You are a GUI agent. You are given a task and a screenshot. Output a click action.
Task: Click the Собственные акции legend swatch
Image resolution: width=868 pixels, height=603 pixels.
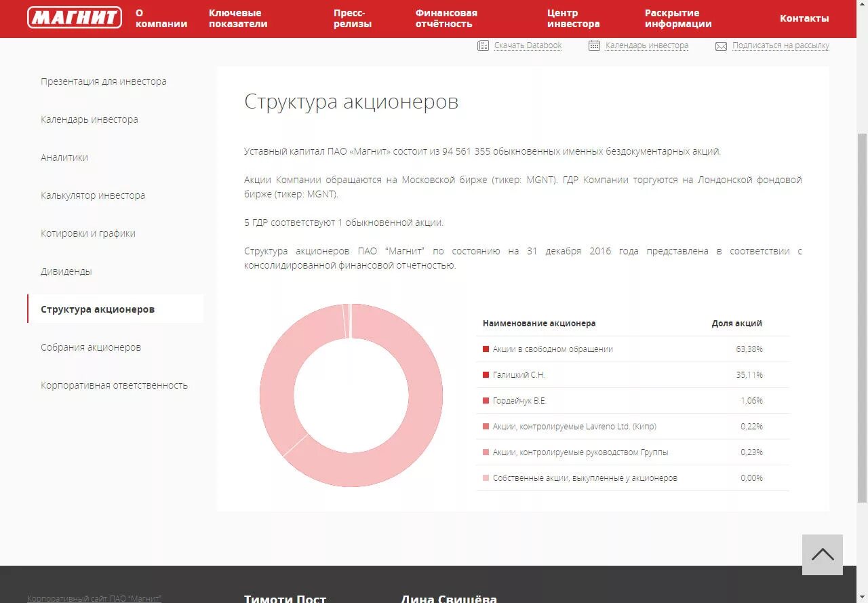click(x=486, y=478)
